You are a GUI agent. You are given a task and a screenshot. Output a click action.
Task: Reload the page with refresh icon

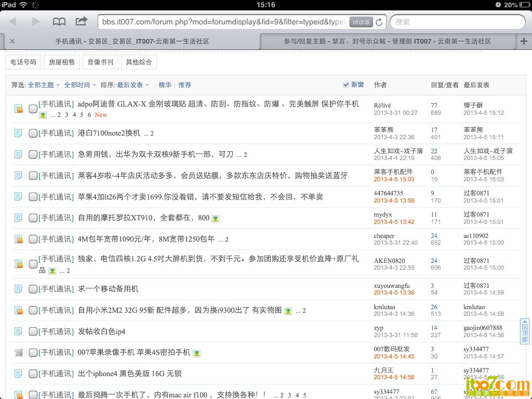[x=379, y=22]
